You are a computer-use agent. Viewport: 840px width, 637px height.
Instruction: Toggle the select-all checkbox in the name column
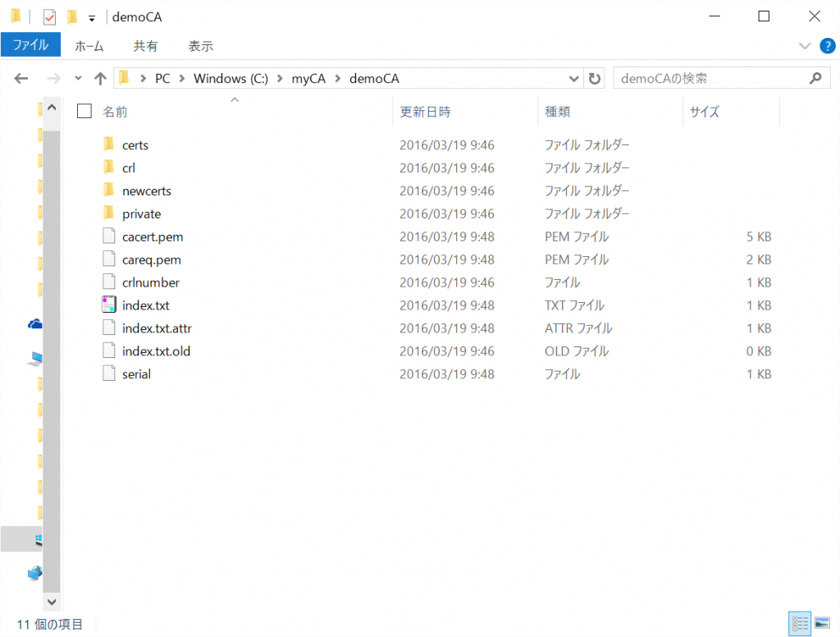84,111
